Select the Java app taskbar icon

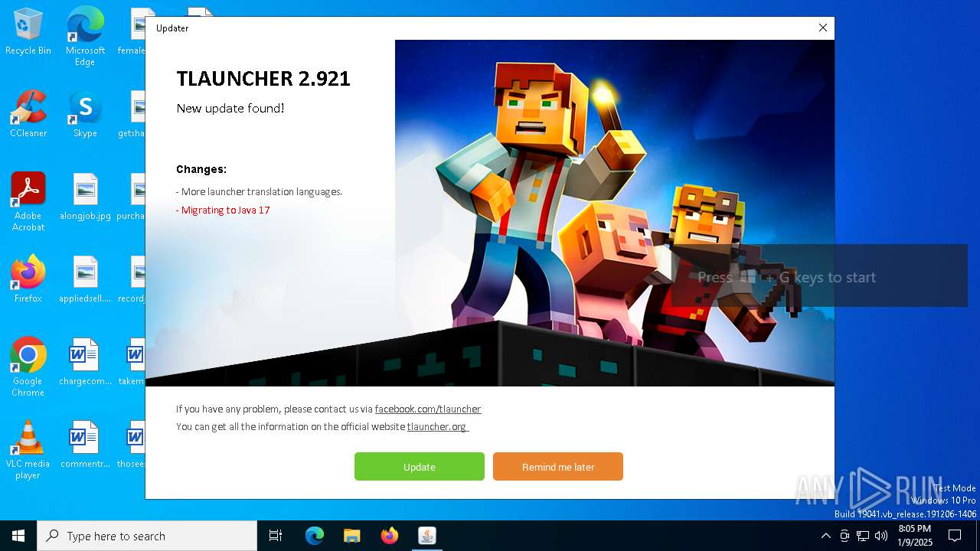click(427, 536)
